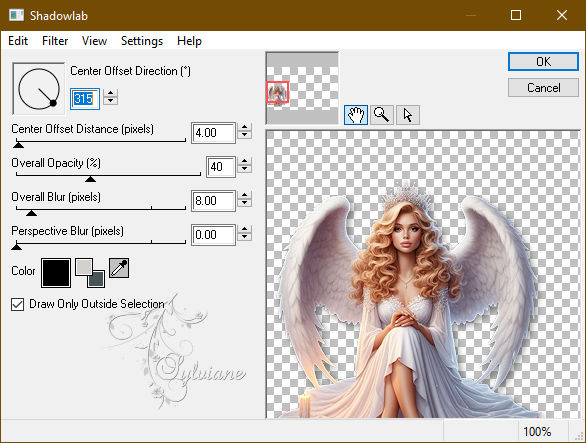Image resolution: width=586 pixels, height=443 pixels.
Task: Select the hand pan tool
Action: coord(355,115)
